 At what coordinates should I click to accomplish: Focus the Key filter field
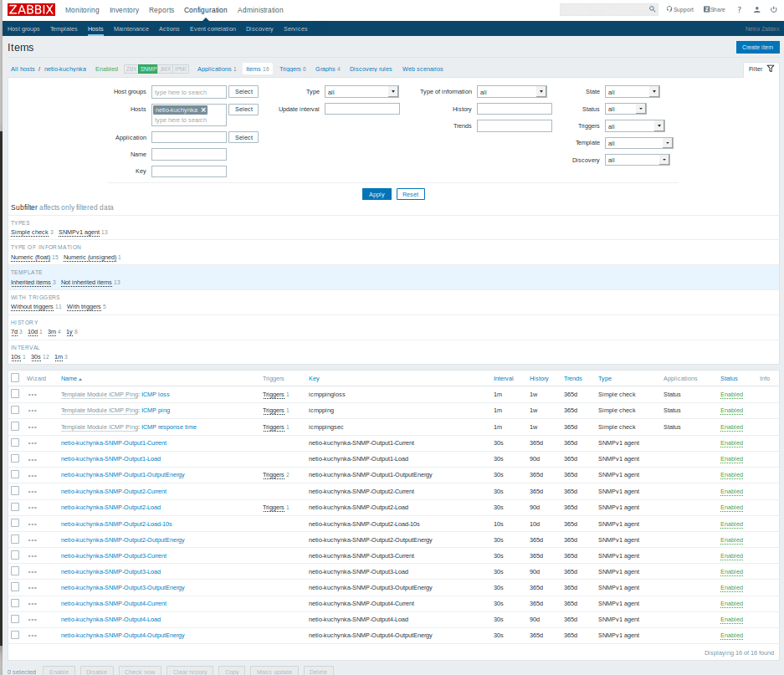tap(189, 171)
